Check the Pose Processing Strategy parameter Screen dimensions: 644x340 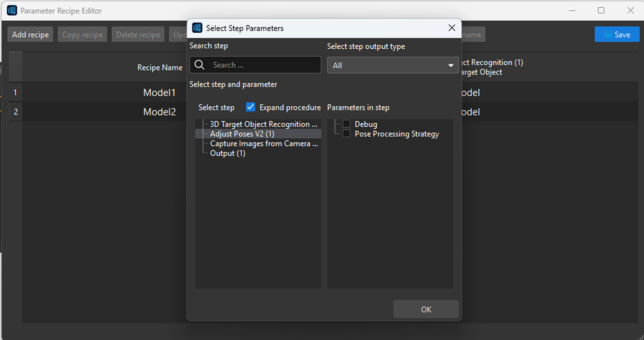tap(346, 133)
